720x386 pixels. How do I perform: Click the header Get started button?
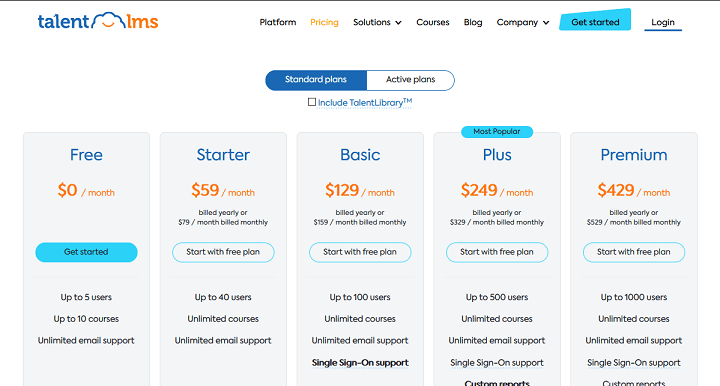pyautogui.click(x=595, y=20)
